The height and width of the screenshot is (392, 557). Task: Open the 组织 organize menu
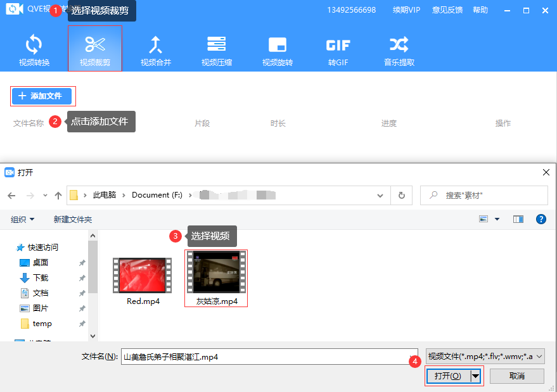click(22, 220)
